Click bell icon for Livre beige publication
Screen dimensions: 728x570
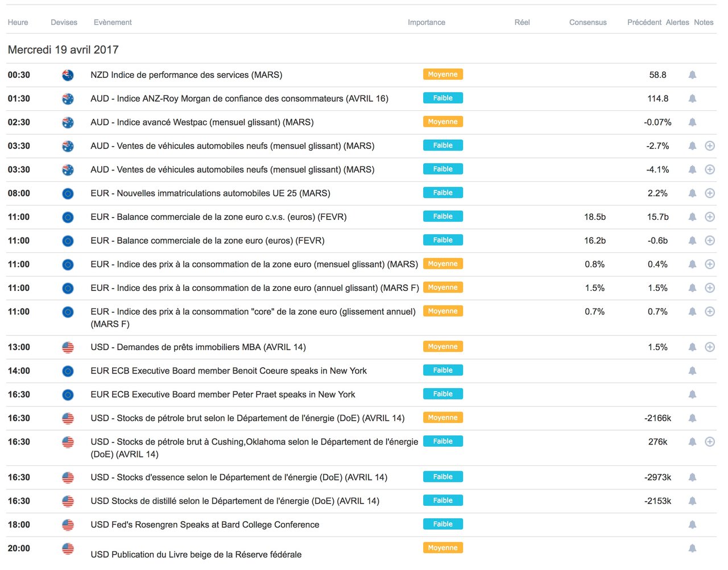pos(692,548)
